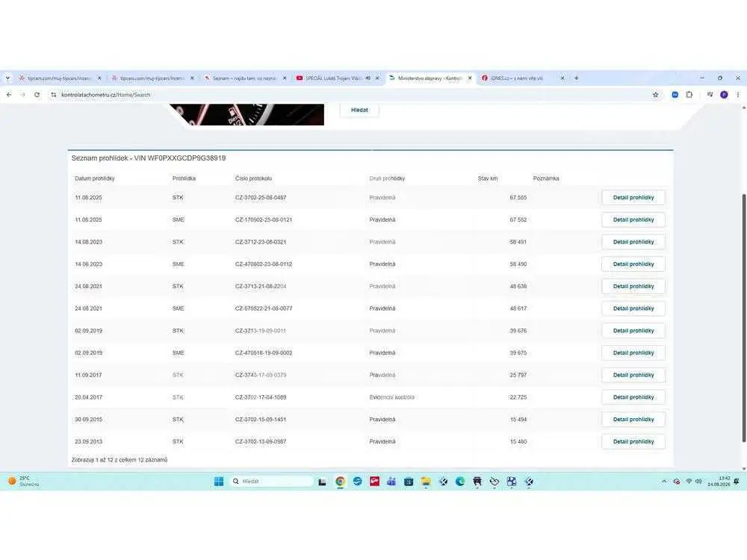The height and width of the screenshot is (560, 747).
Task: Show hidden system tray icons chevron
Action: pos(664,482)
